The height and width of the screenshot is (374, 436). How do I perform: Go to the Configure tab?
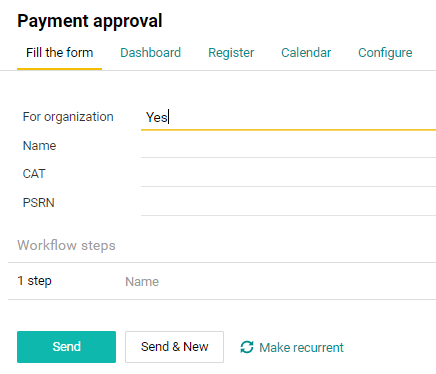[385, 53]
